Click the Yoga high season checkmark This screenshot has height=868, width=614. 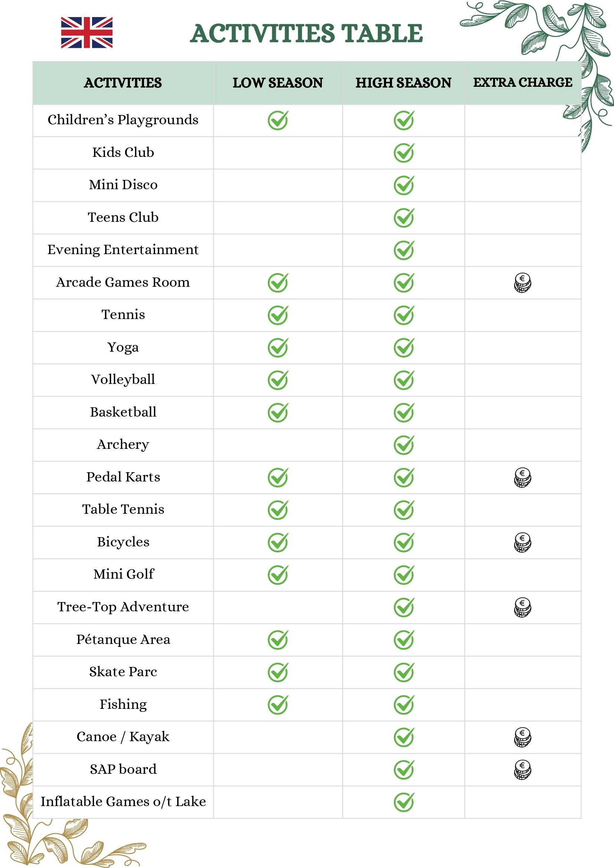coord(404,348)
